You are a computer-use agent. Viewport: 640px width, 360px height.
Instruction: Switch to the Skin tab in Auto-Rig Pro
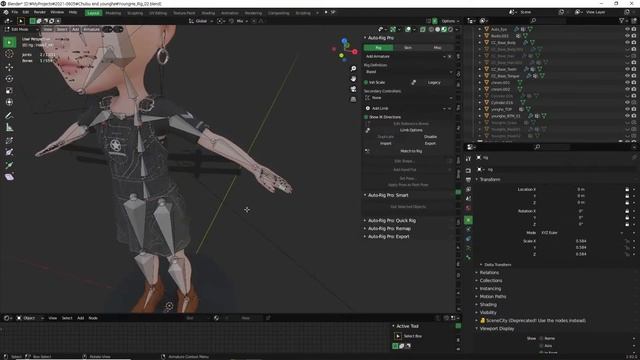pos(408,48)
